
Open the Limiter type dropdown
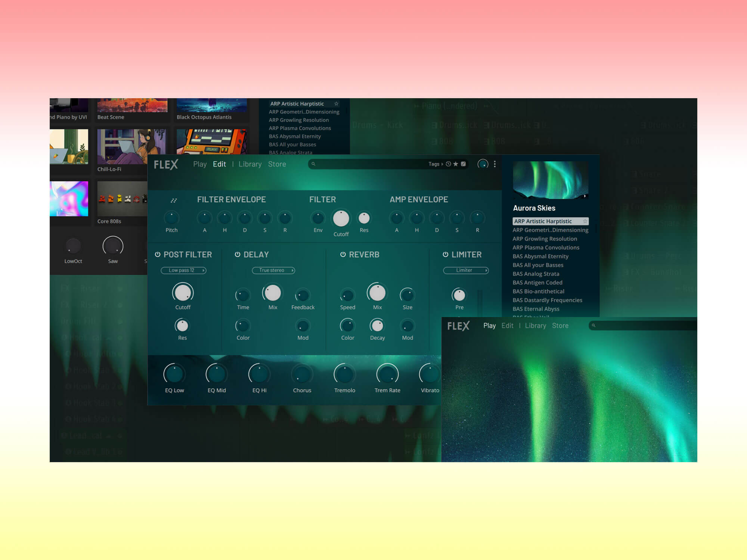pyautogui.click(x=466, y=270)
